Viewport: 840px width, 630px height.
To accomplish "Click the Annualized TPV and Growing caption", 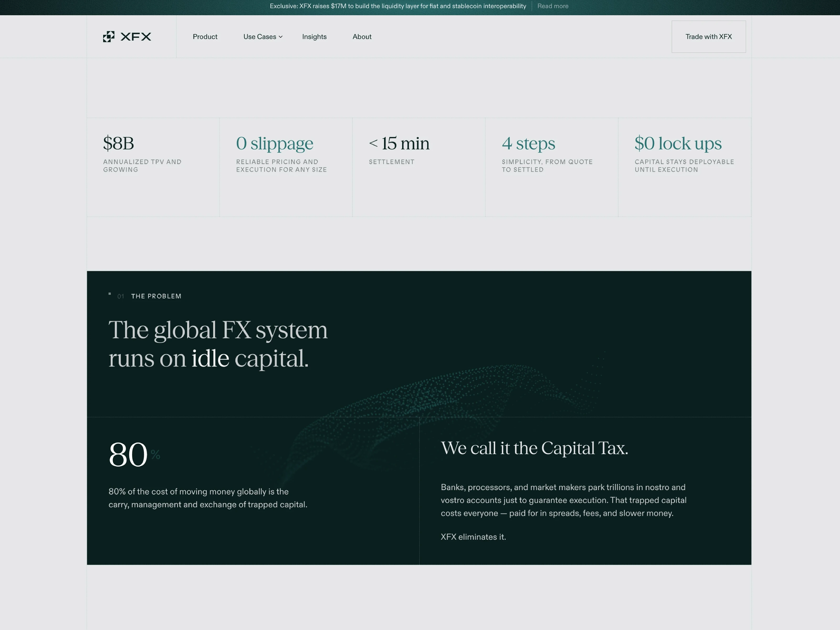I will pos(142,166).
